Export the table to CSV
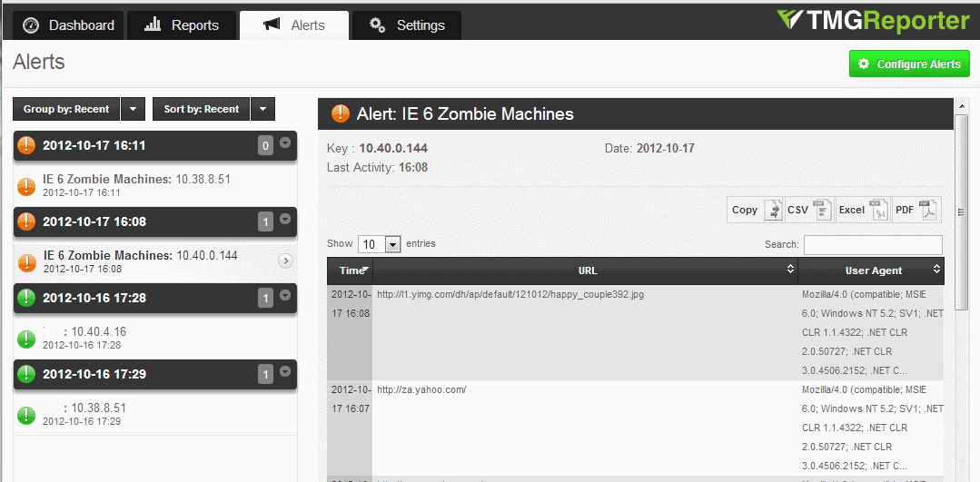 click(809, 210)
